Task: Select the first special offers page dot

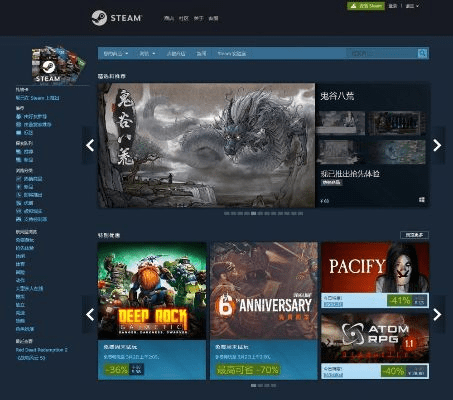Action: click(x=253, y=385)
